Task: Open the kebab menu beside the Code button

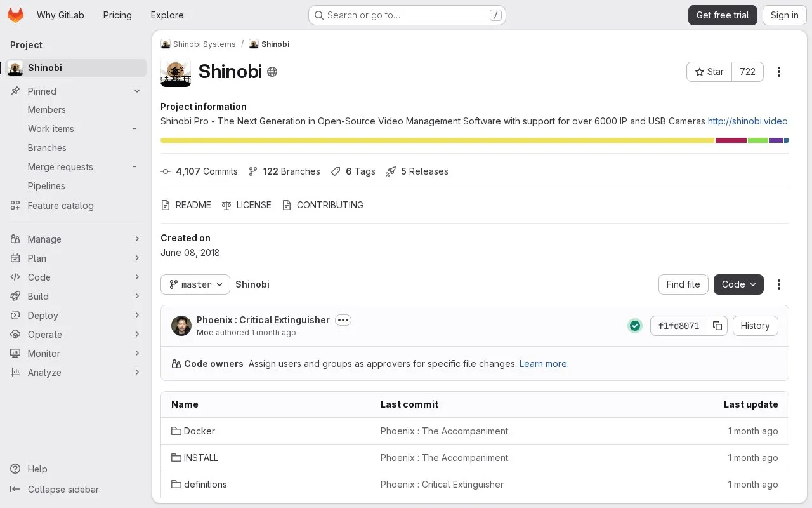Action: (779, 284)
